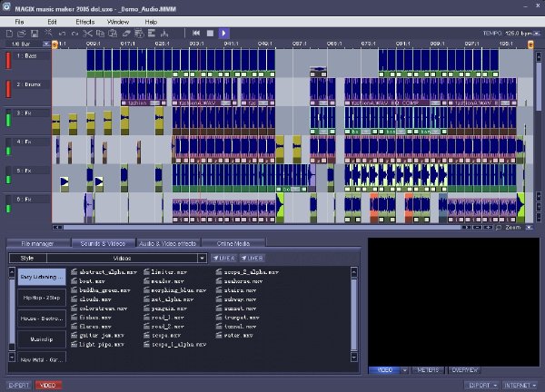Toggle the LIVE A button
Screen dimensions: 545x392
click(223, 258)
